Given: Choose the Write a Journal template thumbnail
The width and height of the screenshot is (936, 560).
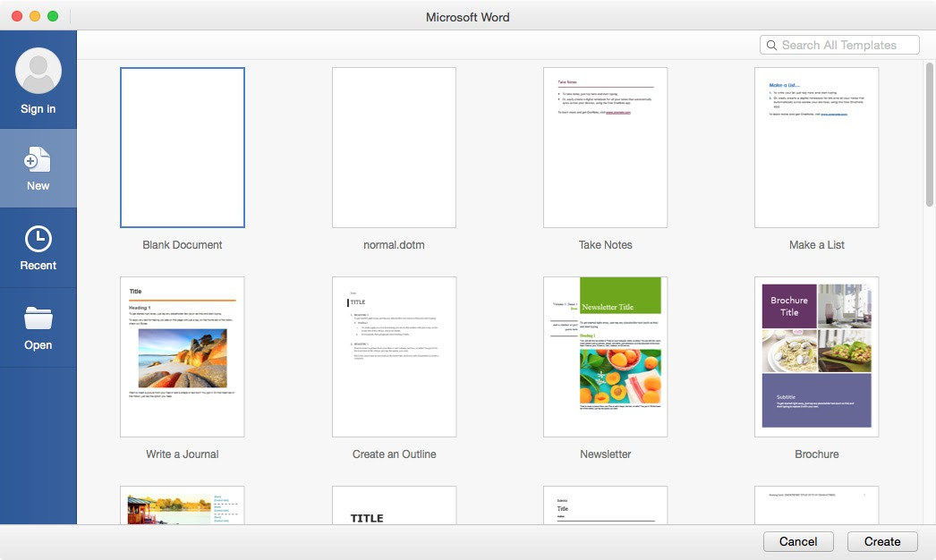Looking at the screenshot, I should tap(182, 356).
